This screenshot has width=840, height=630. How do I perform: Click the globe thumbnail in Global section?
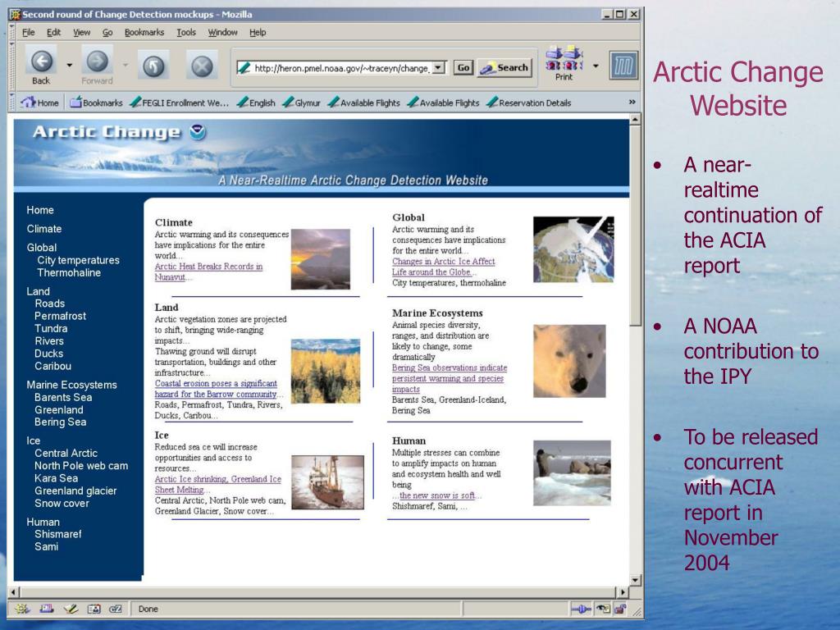click(x=573, y=249)
